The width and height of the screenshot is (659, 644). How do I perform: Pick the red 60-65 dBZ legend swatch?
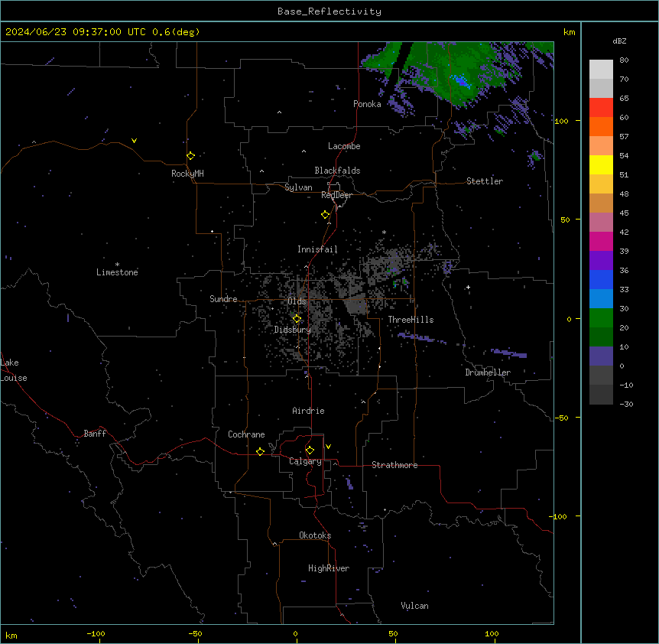(601, 108)
